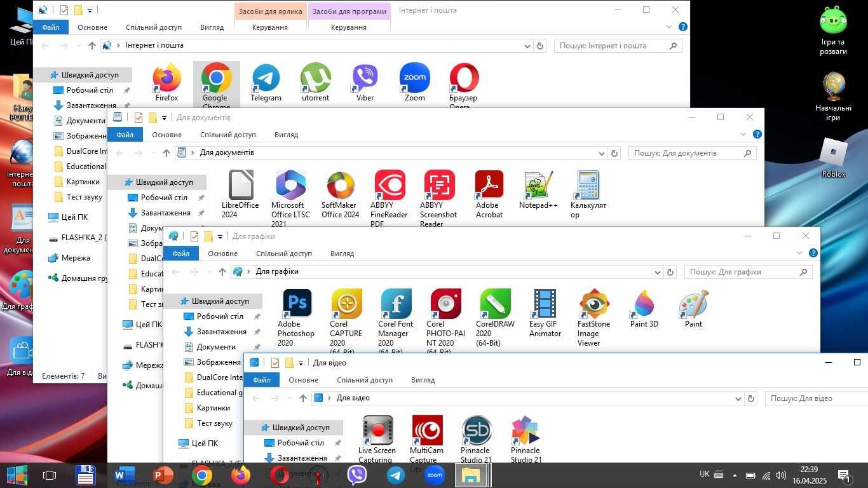Expand address history dropdown in Інтернет і пошта window
Screen dimensions: 868x488
pos(527,46)
